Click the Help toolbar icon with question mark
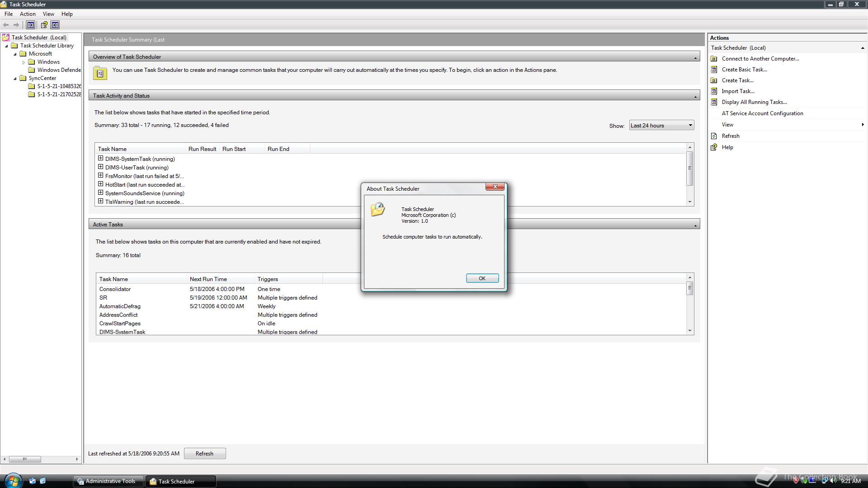The height and width of the screenshot is (488, 868). pyautogui.click(x=44, y=25)
